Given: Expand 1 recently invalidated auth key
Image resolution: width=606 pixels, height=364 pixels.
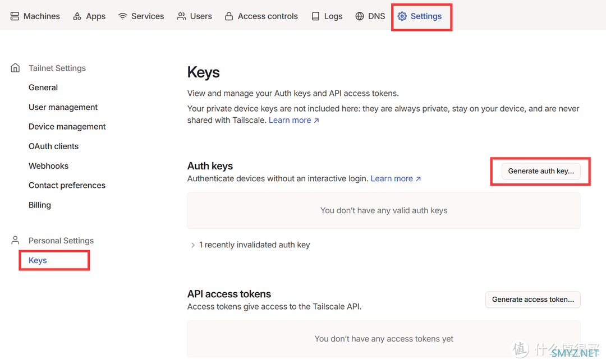Looking at the screenshot, I should pos(250,245).
